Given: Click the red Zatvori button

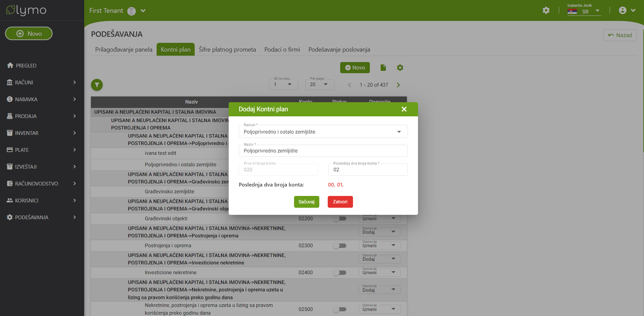Looking at the screenshot, I should click(340, 202).
